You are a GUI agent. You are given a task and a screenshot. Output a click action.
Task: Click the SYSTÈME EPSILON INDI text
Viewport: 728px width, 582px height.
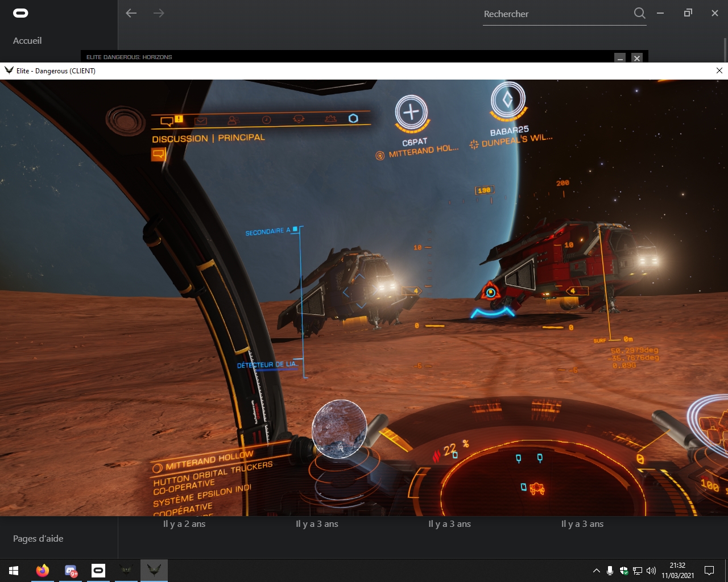coord(202,495)
